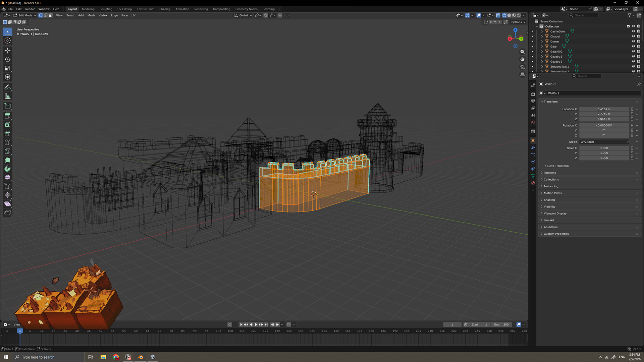
Task: Select the Knife tool
Action: click(x=7, y=151)
